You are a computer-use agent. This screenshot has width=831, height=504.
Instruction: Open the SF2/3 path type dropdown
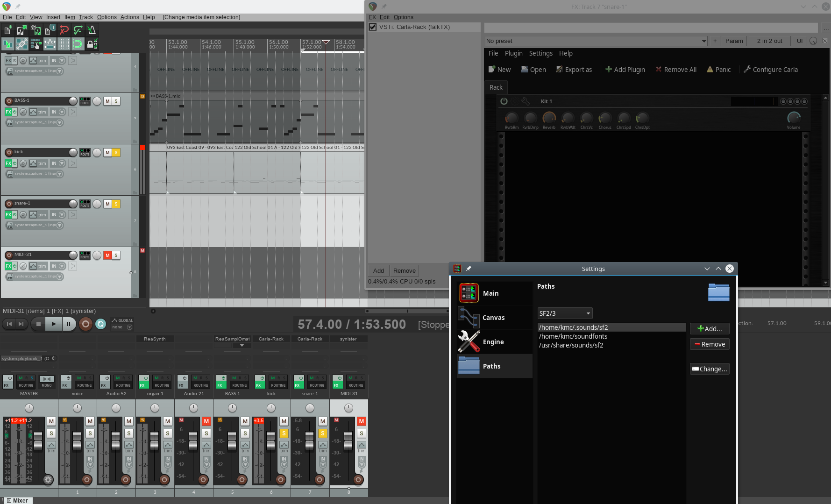click(x=565, y=313)
